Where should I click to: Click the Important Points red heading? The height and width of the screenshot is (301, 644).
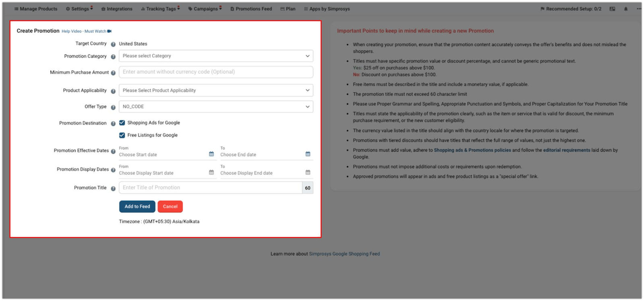[x=415, y=31]
